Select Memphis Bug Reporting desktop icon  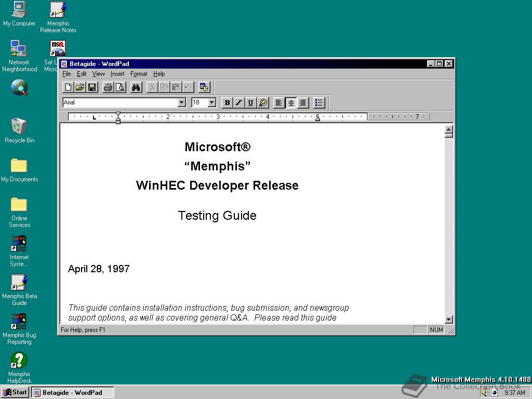point(19,329)
